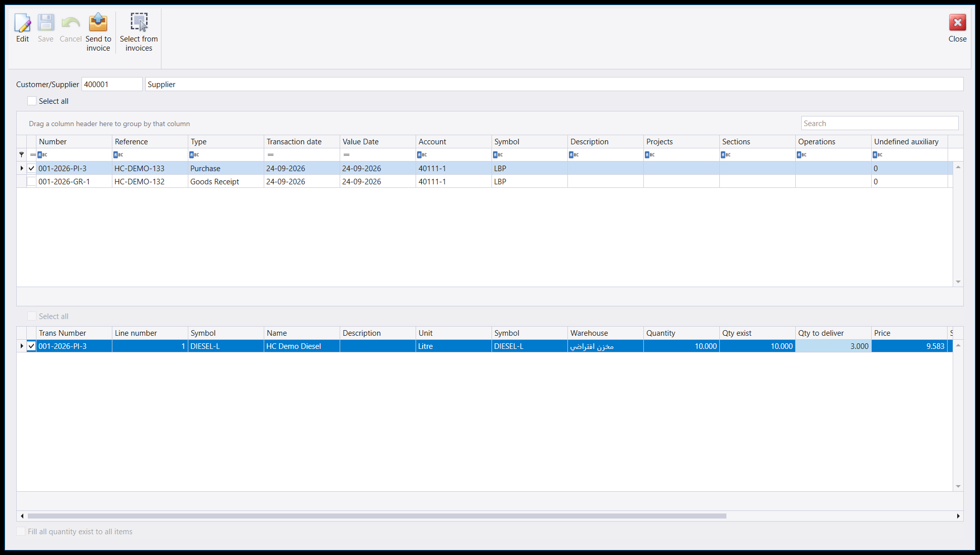Open the Reference column filter operator icon

coord(118,154)
